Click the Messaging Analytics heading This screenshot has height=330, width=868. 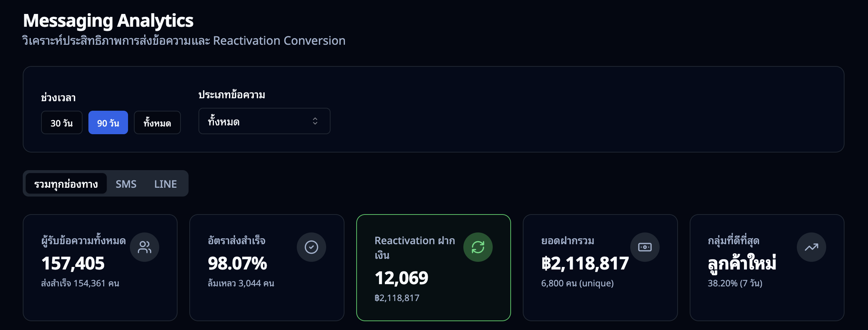[108, 21]
